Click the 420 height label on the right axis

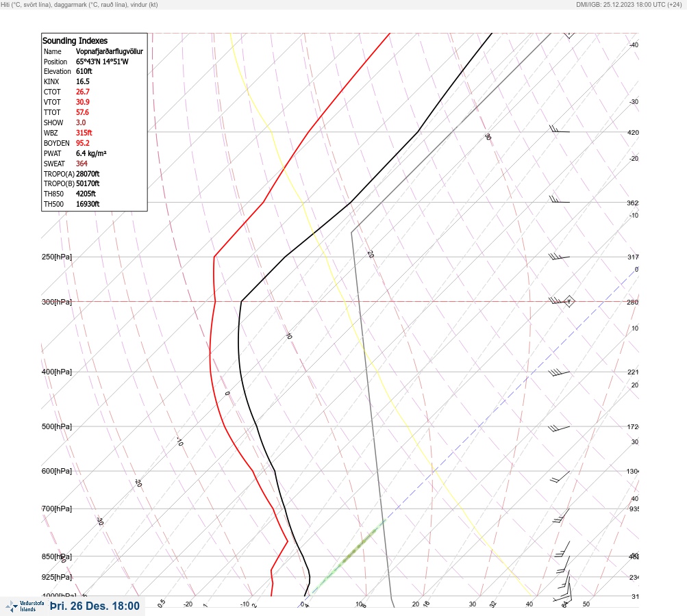click(633, 132)
